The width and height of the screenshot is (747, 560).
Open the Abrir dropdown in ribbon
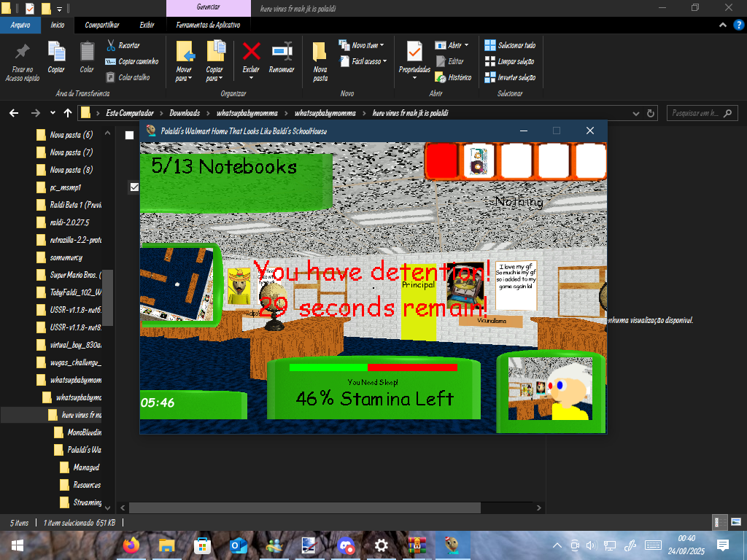point(466,45)
